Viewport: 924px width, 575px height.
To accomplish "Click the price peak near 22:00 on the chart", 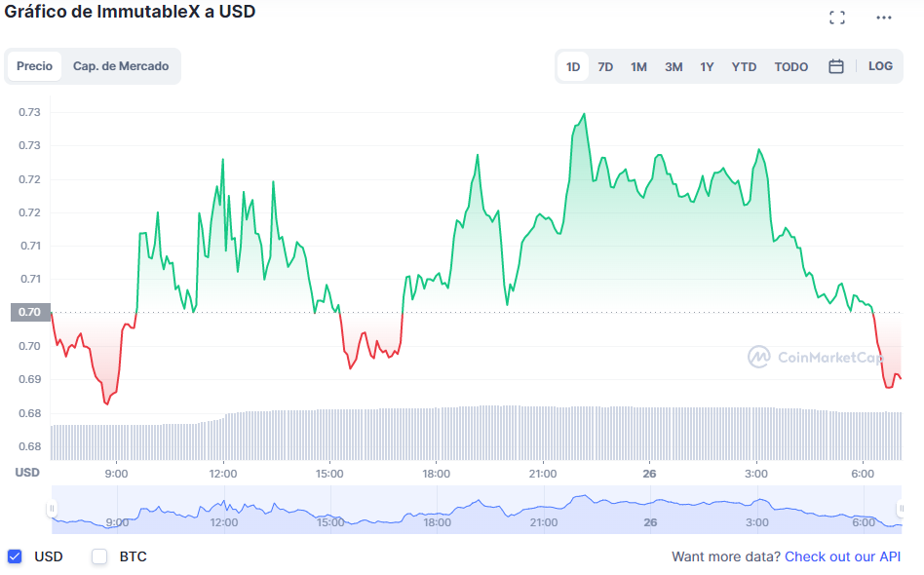I will [584, 114].
